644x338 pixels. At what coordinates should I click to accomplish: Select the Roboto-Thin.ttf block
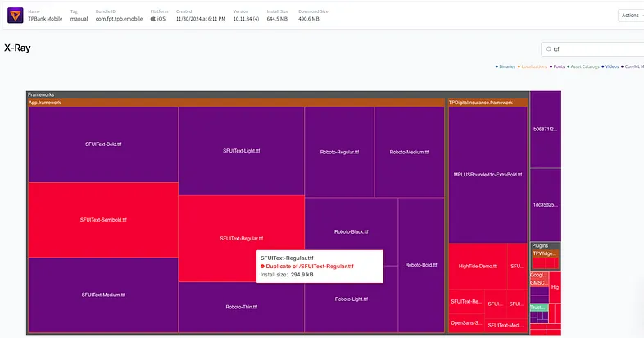[241, 307]
